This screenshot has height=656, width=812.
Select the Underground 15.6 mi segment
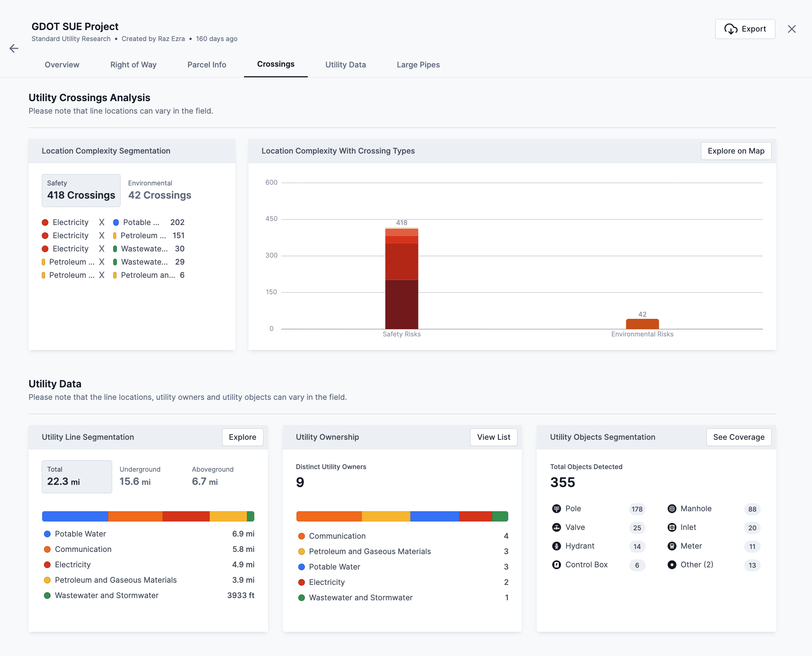click(x=140, y=476)
